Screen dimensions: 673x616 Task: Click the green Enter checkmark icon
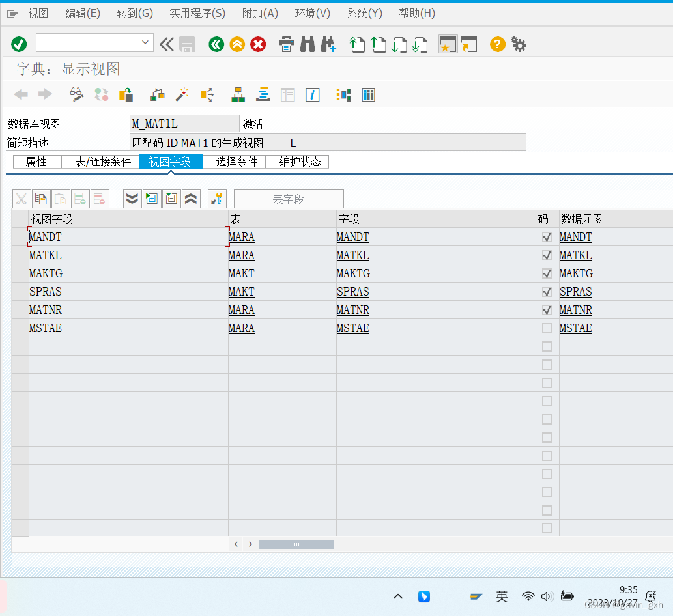coord(19,44)
